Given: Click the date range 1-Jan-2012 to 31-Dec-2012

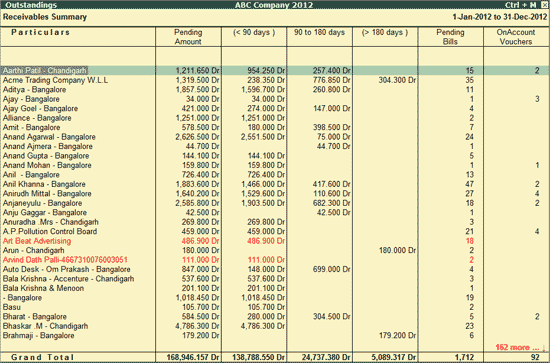Looking at the screenshot, I should tap(499, 17).
